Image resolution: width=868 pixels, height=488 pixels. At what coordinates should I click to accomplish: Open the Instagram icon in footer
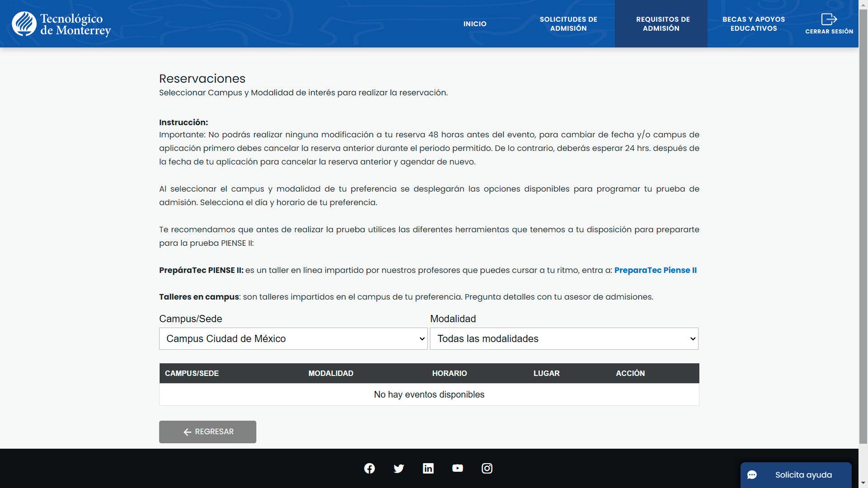point(487,469)
